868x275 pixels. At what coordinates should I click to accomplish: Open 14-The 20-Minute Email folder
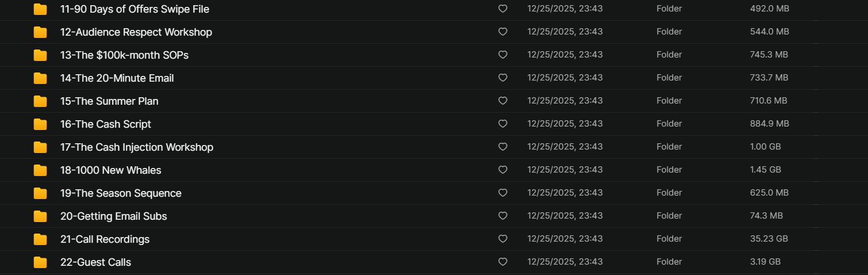(117, 78)
